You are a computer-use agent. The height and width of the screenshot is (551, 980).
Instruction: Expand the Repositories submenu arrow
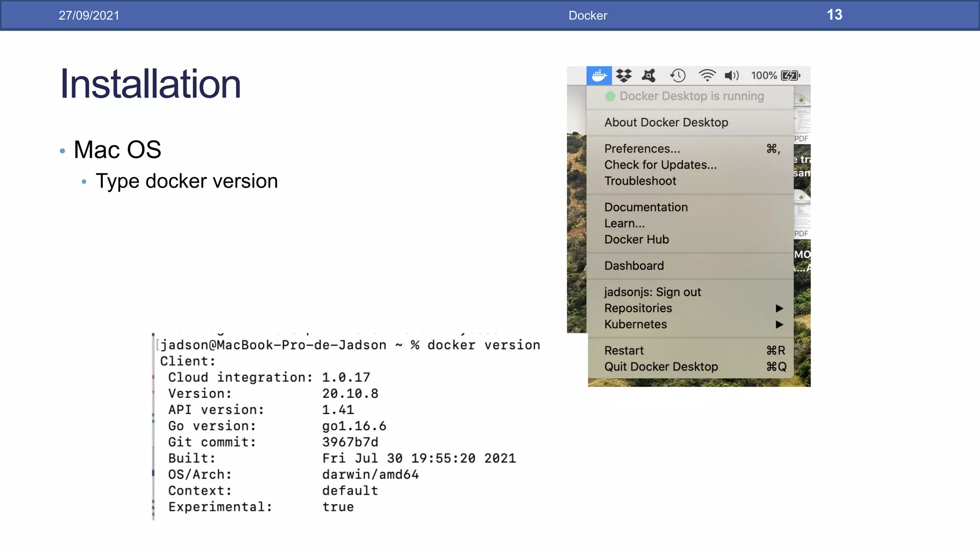click(x=779, y=309)
